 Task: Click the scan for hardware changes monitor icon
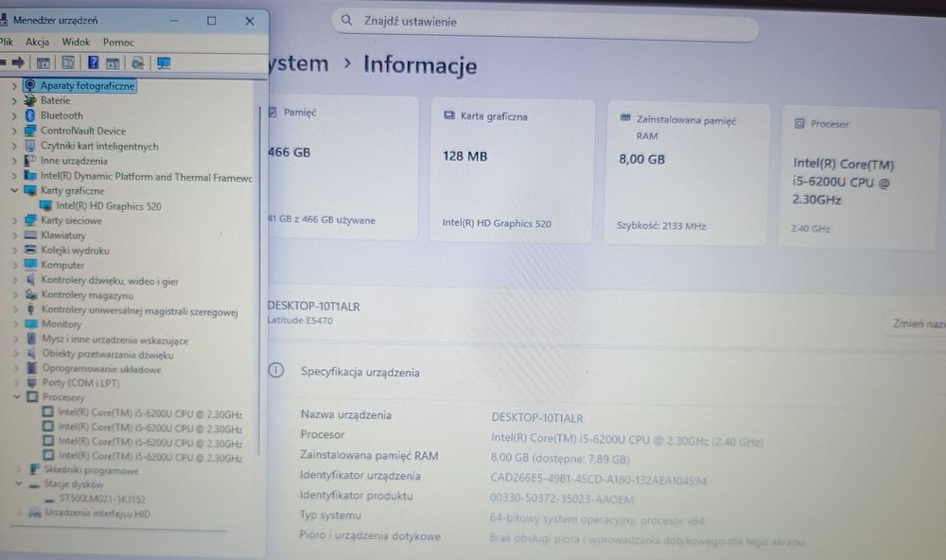coord(164,62)
